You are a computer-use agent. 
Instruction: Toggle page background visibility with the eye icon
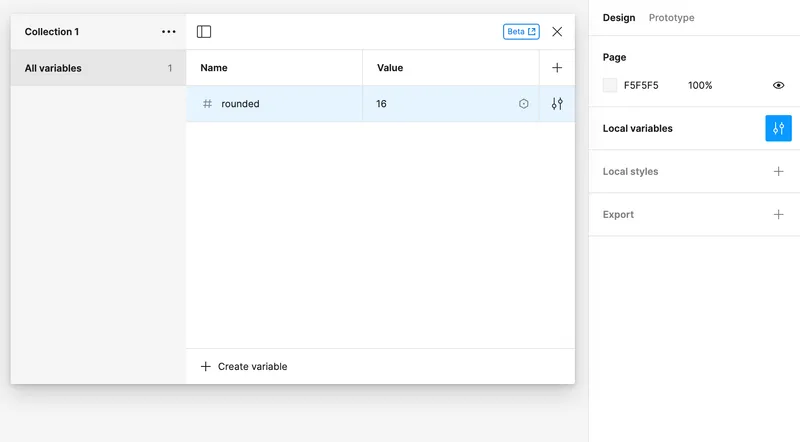click(778, 86)
